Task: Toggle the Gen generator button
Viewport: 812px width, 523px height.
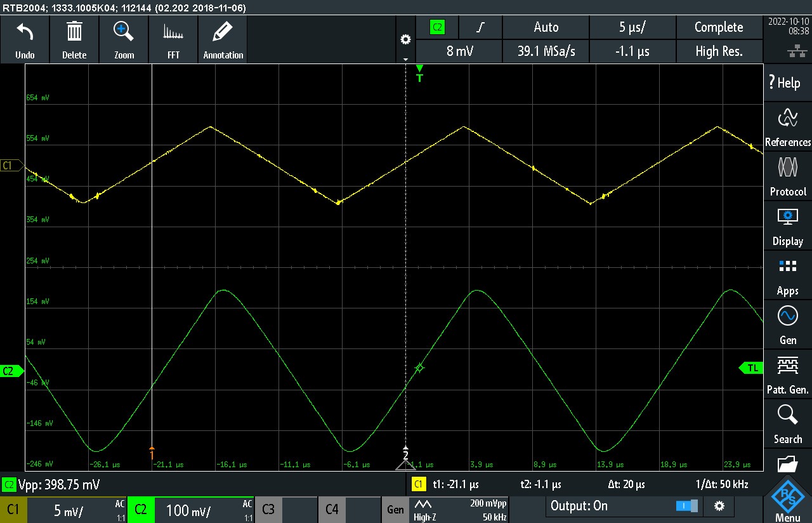Action: coord(396,510)
